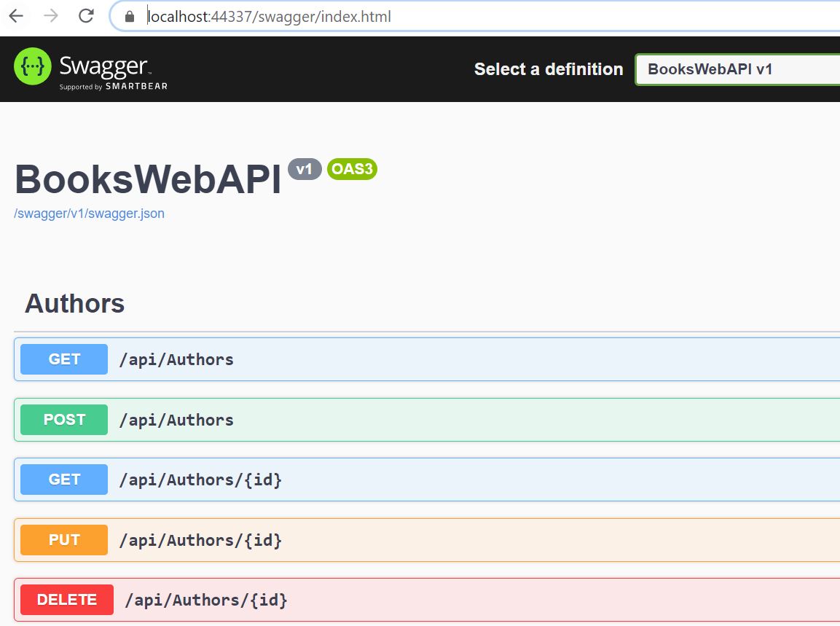This screenshot has width=840, height=626.
Task: Click the browser back arrow
Action: [x=16, y=16]
